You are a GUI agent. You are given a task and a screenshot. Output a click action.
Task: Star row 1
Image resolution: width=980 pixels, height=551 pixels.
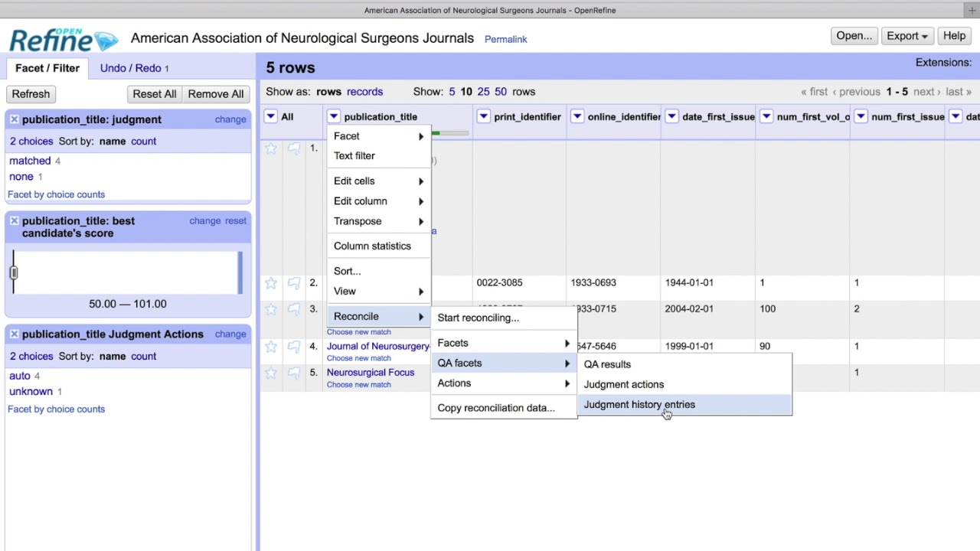point(271,148)
